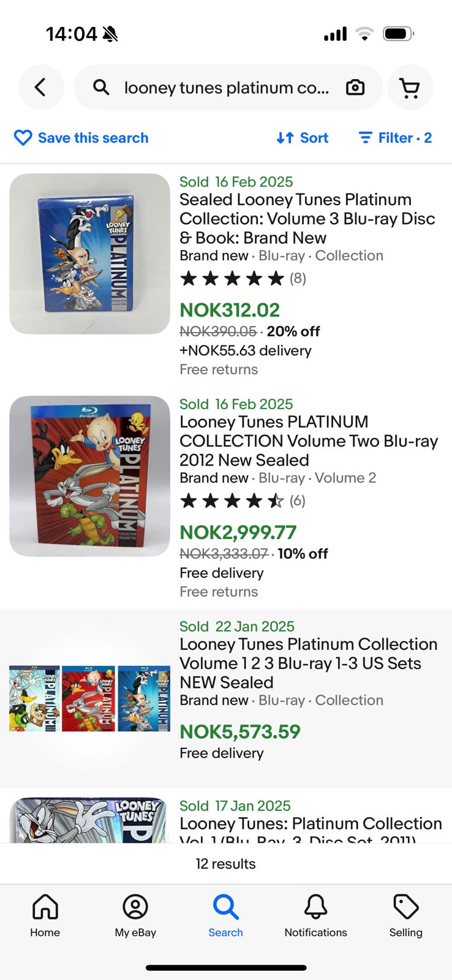The image size is (452, 980).
Task: Tap the back arrow button
Action: tap(41, 88)
